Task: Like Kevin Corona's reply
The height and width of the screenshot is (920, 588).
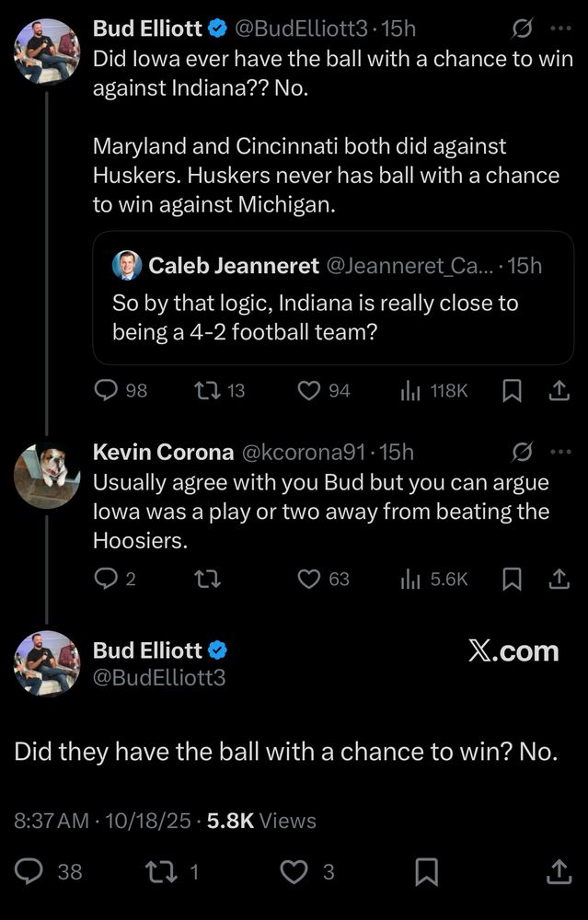Action: [309, 579]
